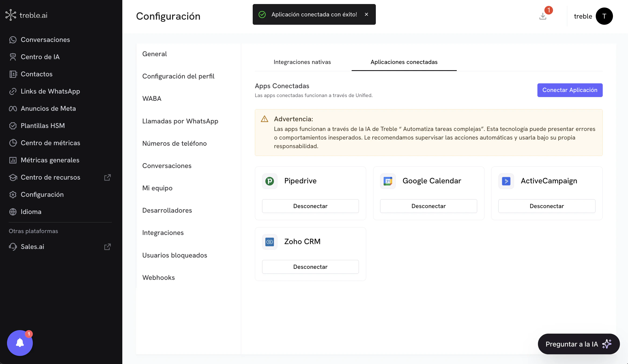The image size is (628, 364).
Task: Select the Centro de IA icon
Action: [x=13, y=57]
